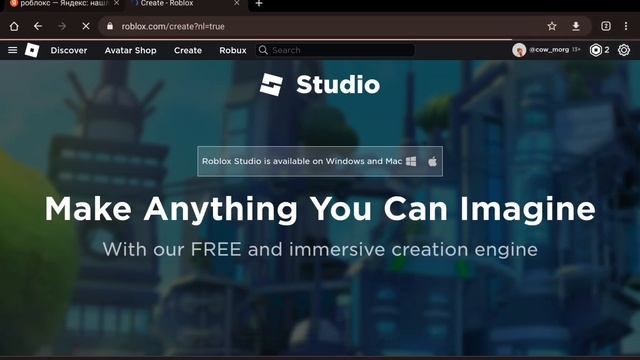Open the tab counter switcher
The image size is (640, 360).
606,26
